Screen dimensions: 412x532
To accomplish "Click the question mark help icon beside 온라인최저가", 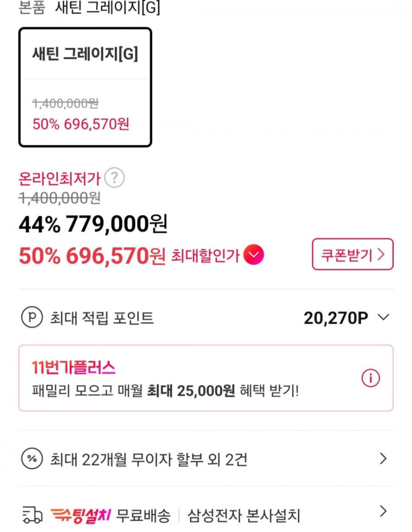I will coord(115,178).
